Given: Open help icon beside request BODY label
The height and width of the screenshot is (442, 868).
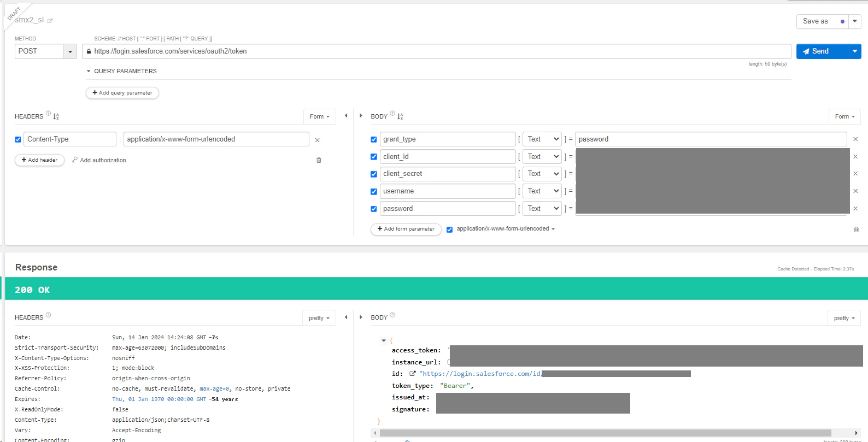Looking at the screenshot, I should [x=392, y=114].
